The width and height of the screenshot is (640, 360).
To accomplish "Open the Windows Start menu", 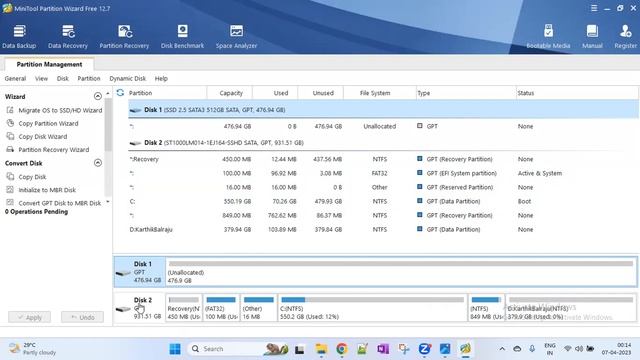I will coord(175,349).
